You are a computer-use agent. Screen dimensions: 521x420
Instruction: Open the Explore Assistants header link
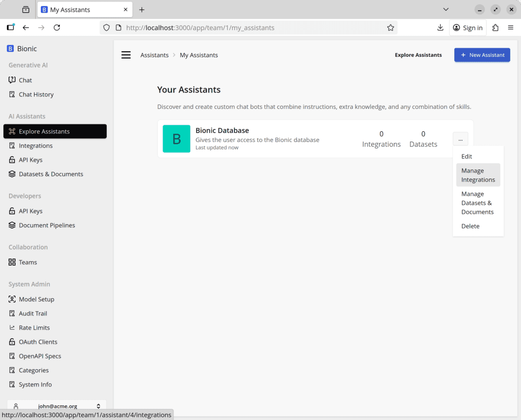pos(418,55)
